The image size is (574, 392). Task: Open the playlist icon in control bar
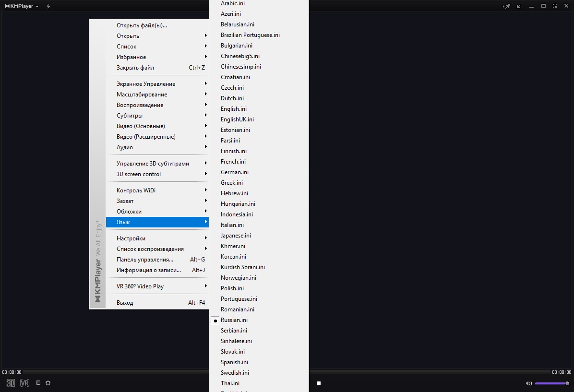point(38,383)
